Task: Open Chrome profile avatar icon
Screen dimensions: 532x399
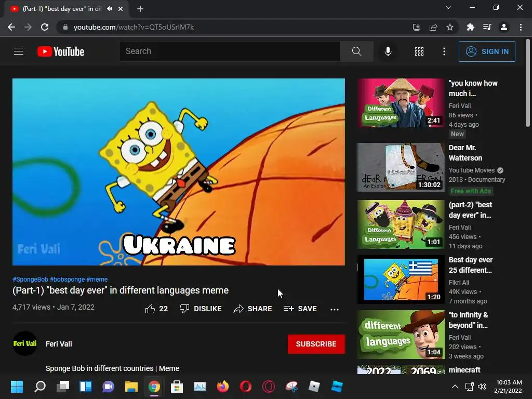Action: pos(504,27)
